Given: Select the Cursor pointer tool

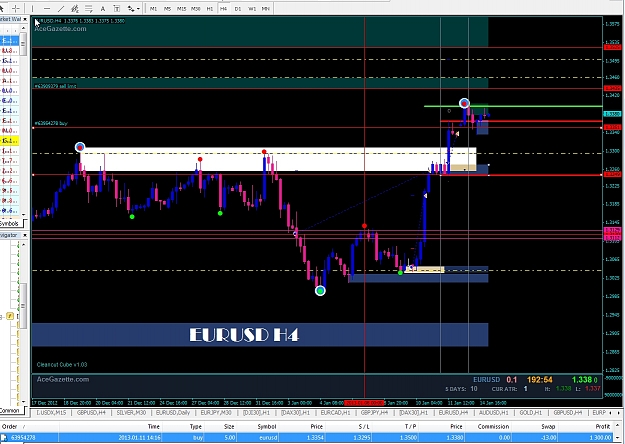Looking at the screenshot, I should [x=2, y=8].
